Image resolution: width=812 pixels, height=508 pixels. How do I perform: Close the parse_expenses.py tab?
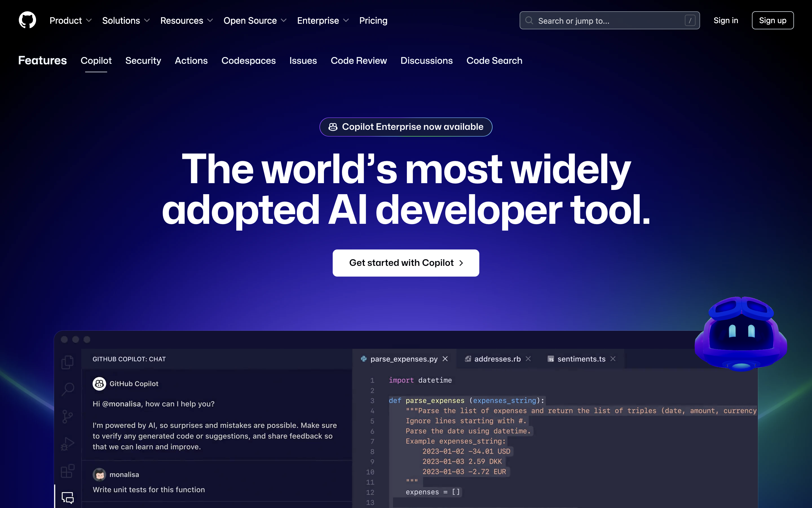(445, 359)
